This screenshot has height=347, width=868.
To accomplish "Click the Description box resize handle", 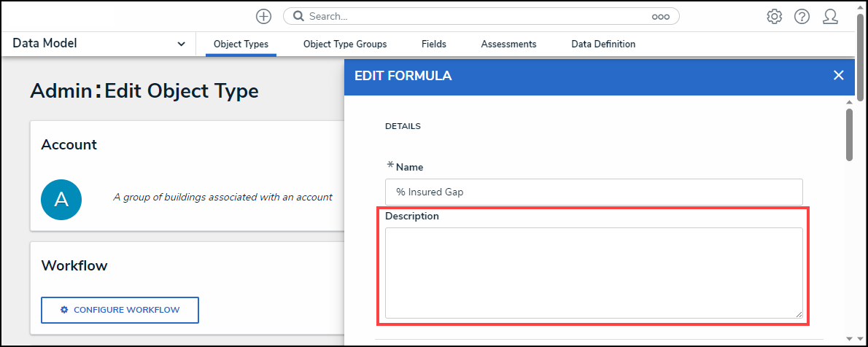I will tap(798, 313).
